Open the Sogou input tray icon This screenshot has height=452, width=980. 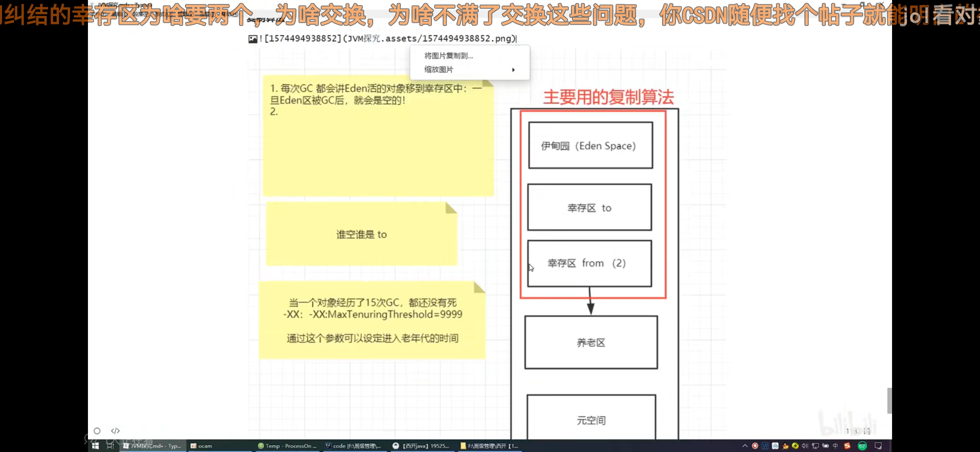click(x=847, y=445)
